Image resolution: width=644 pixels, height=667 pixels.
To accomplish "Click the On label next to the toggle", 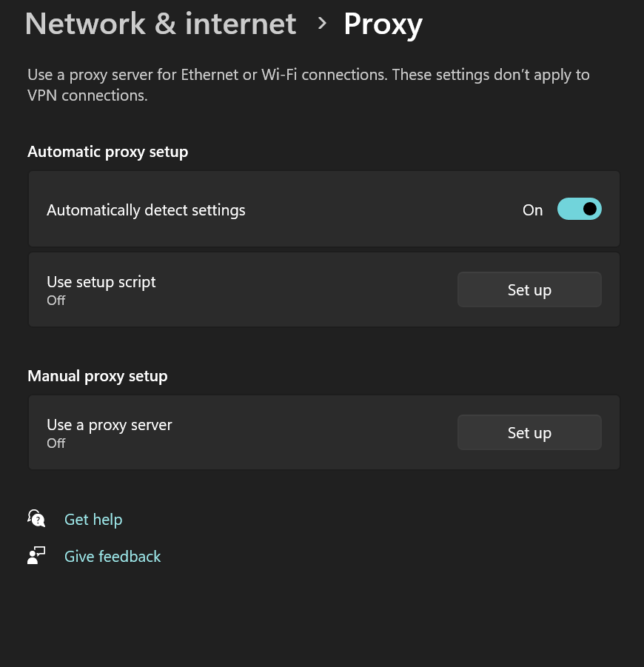I will 532,210.
